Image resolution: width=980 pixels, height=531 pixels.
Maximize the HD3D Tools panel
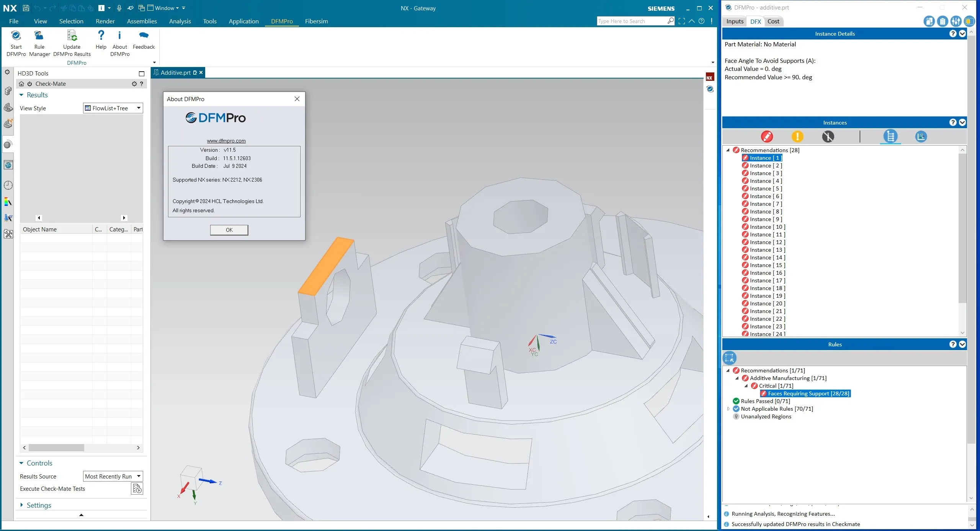142,74
